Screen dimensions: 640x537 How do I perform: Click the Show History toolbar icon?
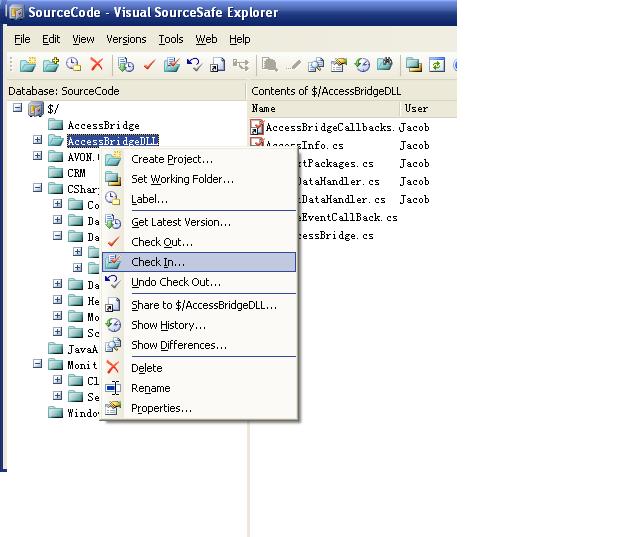(362, 64)
